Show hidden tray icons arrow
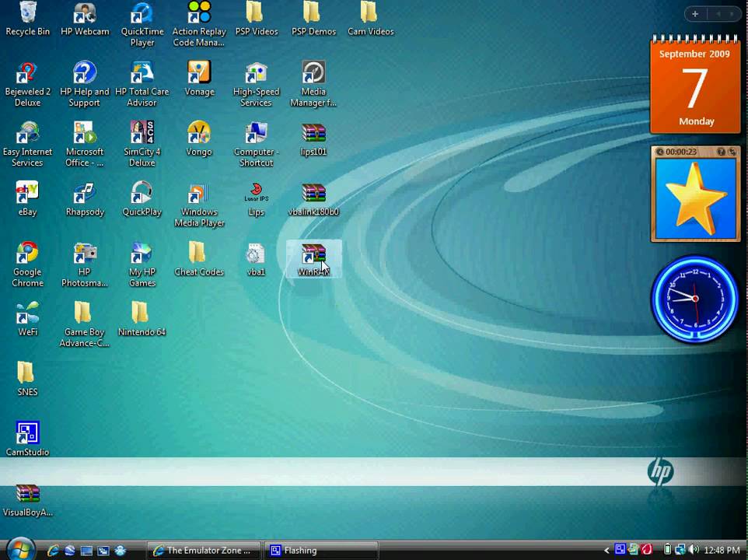 (606, 551)
